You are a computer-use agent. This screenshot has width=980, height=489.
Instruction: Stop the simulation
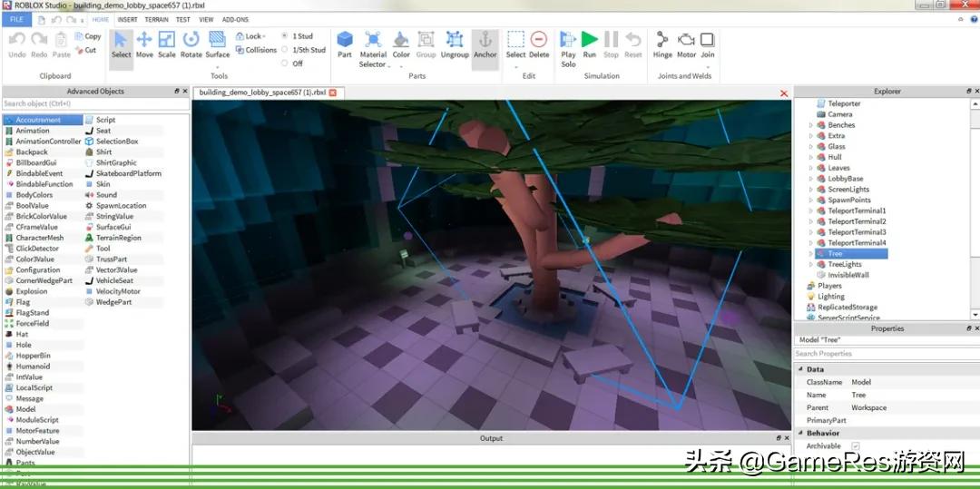612,45
